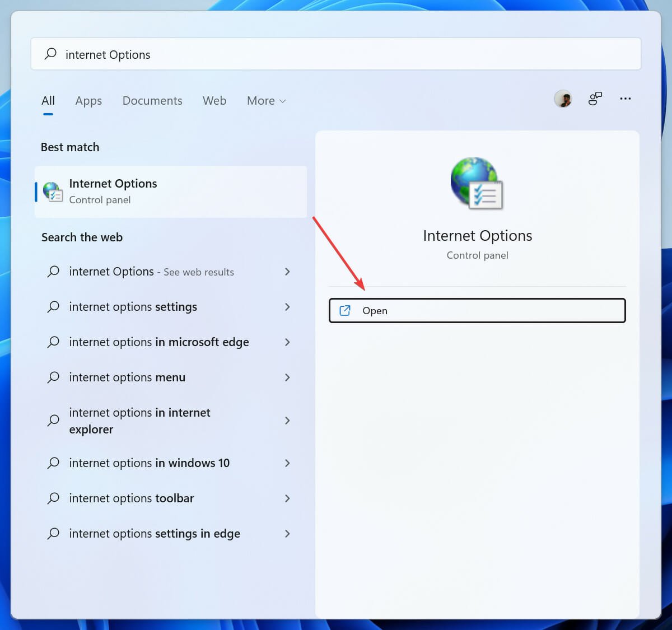
Task: Click magnifier icon beside 'internet options in windows 10'
Action: pos(53,463)
